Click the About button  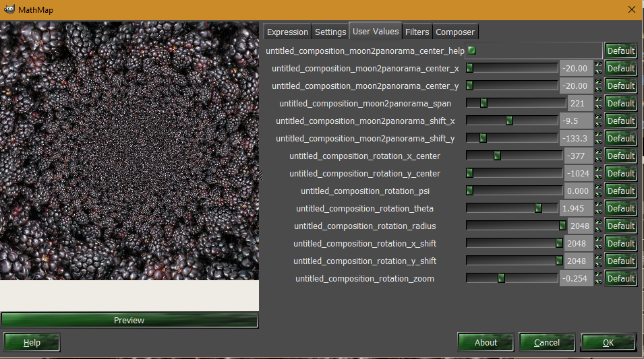click(486, 343)
